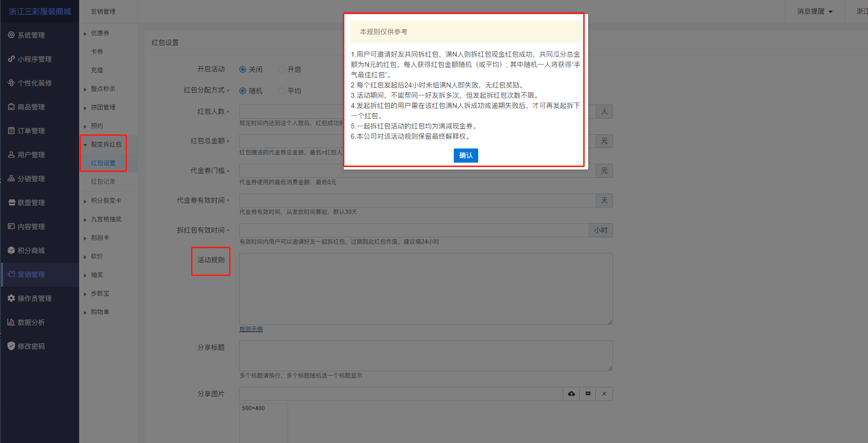Select 关闭 radio for 开启活动
This screenshot has width=868, height=443.
pos(243,69)
